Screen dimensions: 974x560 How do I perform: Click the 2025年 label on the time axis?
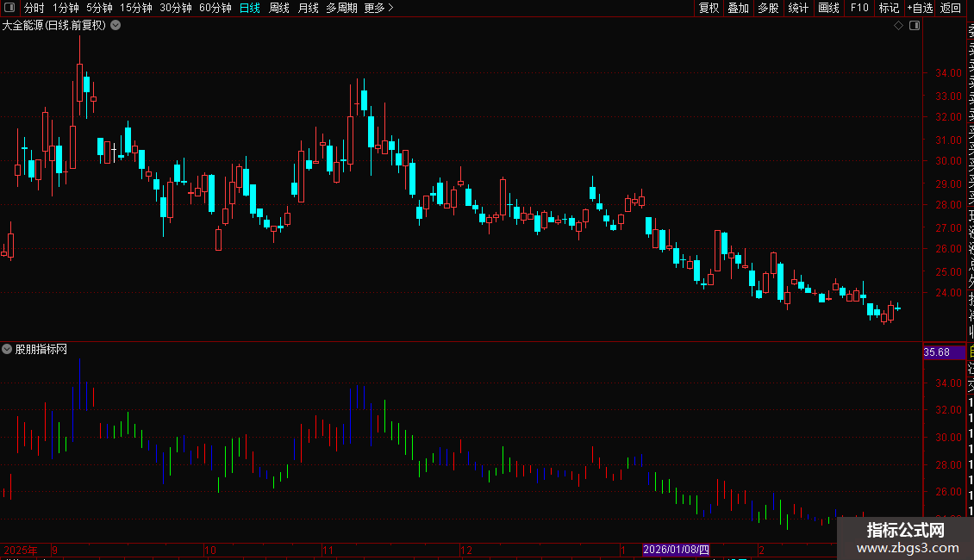21,550
